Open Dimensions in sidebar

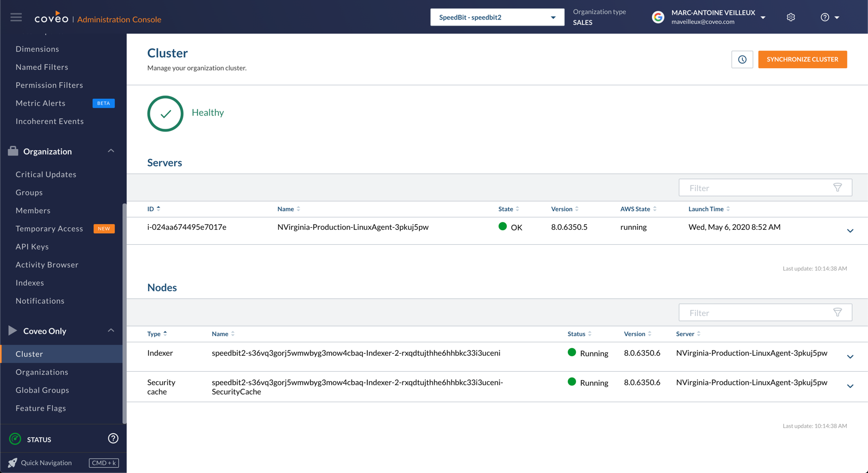tap(37, 49)
